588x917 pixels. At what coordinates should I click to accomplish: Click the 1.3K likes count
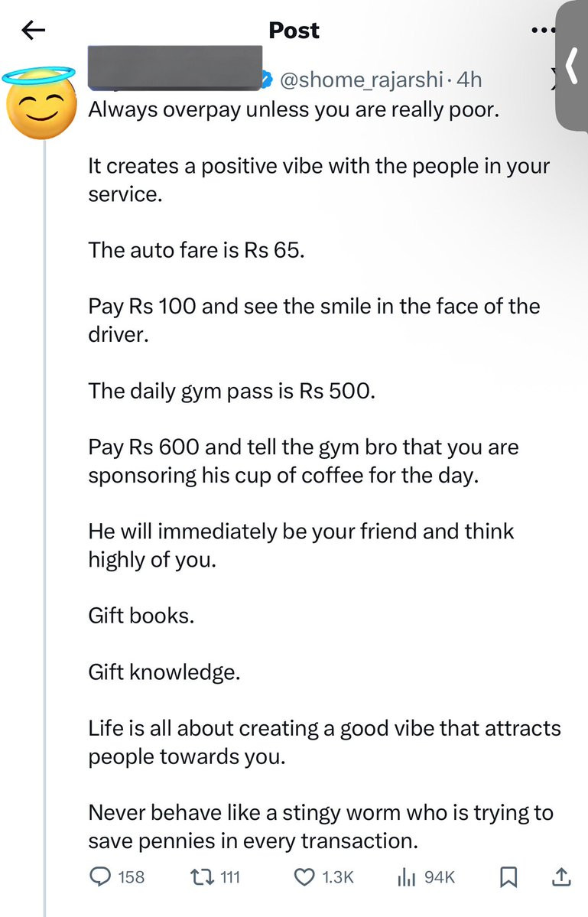pyautogui.click(x=338, y=876)
